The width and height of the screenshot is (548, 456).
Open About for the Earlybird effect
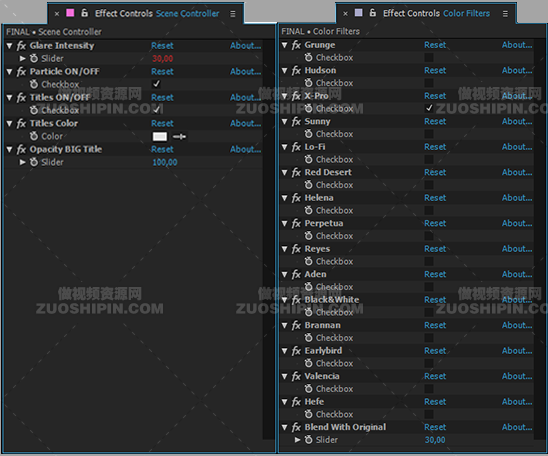517,350
